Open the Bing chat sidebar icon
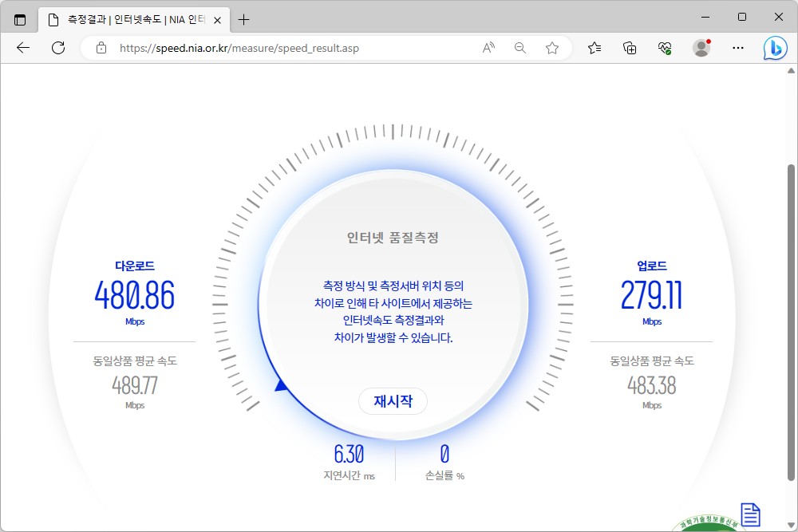Viewport: 798px width, 532px height. click(x=775, y=49)
